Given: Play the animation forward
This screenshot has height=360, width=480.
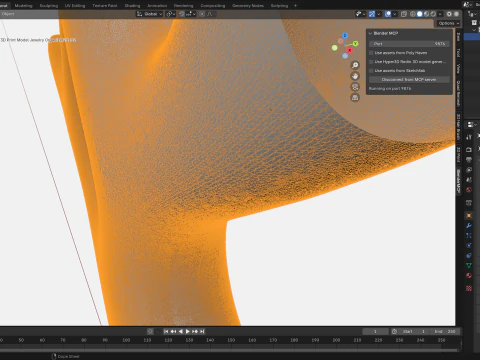Looking at the screenshot, I should point(188,331).
